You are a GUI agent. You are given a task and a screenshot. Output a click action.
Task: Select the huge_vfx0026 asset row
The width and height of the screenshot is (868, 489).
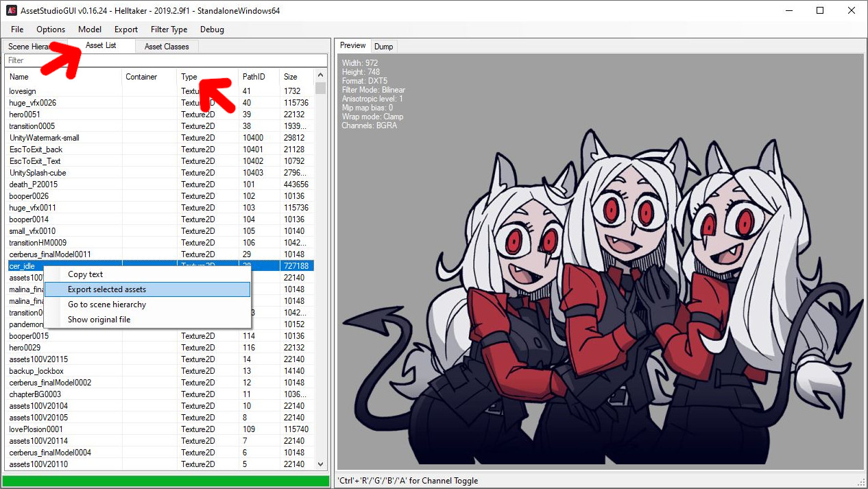pyautogui.click(x=160, y=103)
